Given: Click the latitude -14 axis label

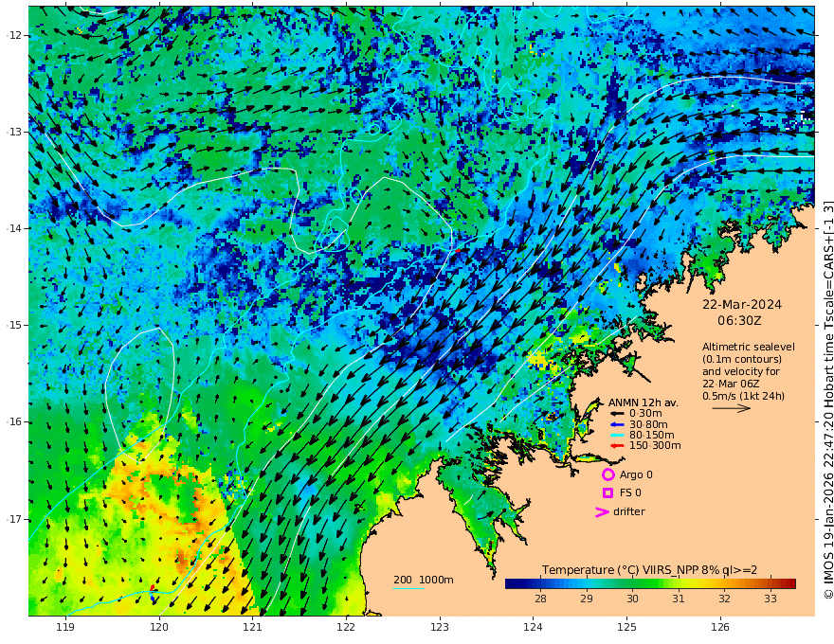Looking at the screenshot, I should tap(14, 228).
